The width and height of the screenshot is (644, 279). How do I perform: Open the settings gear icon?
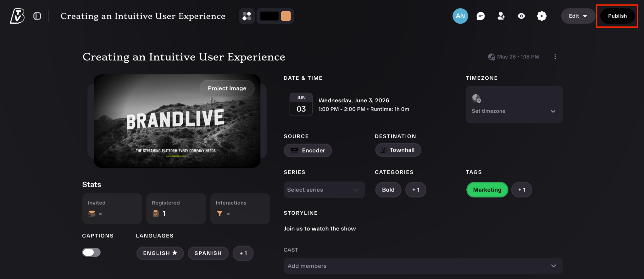[x=541, y=16]
